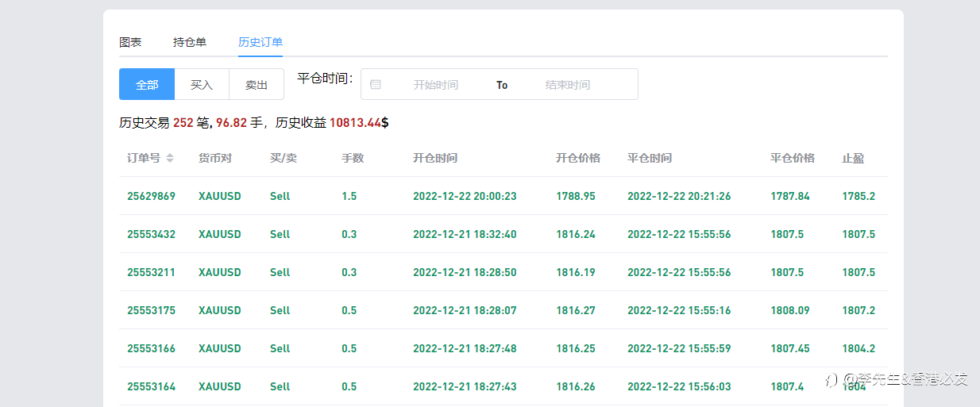980x407 pixels.
Task: Click open price 1816.25
Action: point(576,348)
